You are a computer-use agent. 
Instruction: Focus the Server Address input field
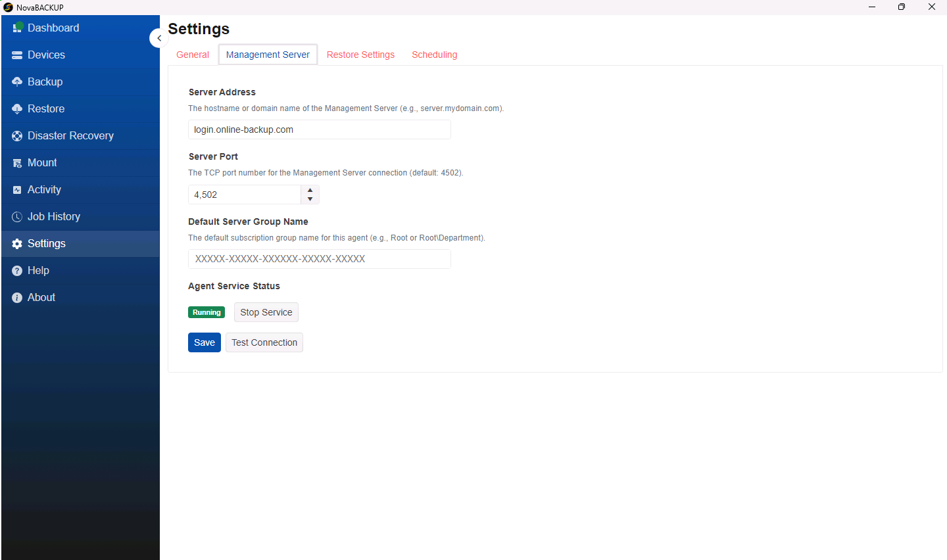[x=320, y=129]
